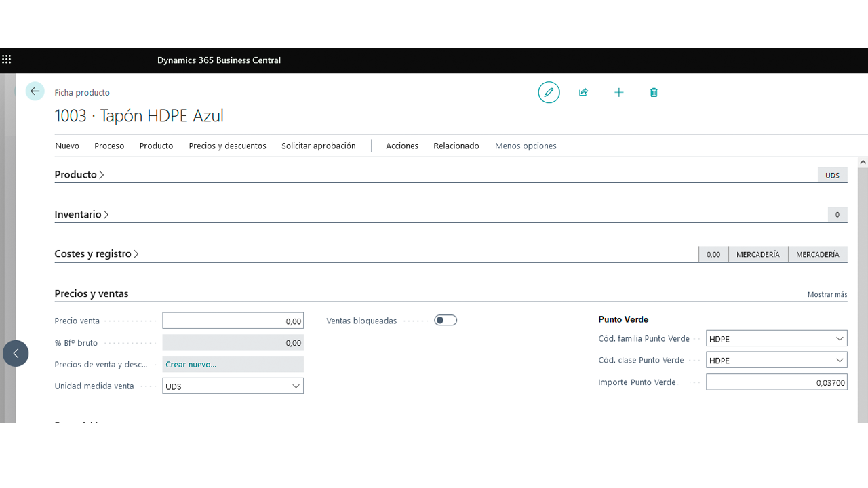
Task: Open the Proceso menu
Action: [x=109, y=146]
